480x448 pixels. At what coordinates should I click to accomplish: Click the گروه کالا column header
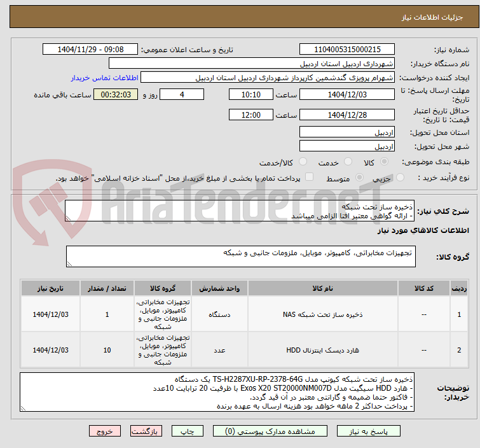(163, 288)
